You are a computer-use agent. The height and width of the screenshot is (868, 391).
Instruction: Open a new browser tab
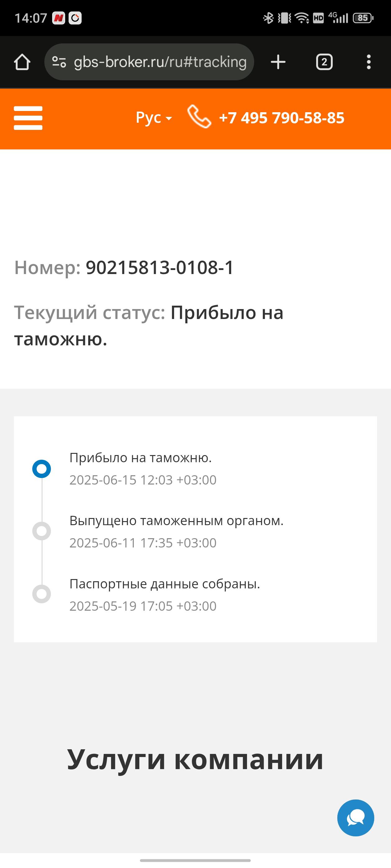click(x=278, y=62)
